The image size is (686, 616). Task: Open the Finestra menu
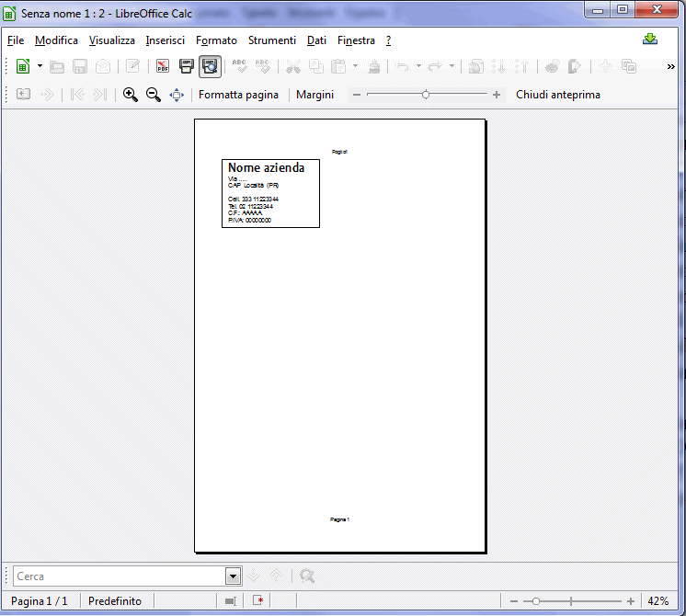(356, 40)
